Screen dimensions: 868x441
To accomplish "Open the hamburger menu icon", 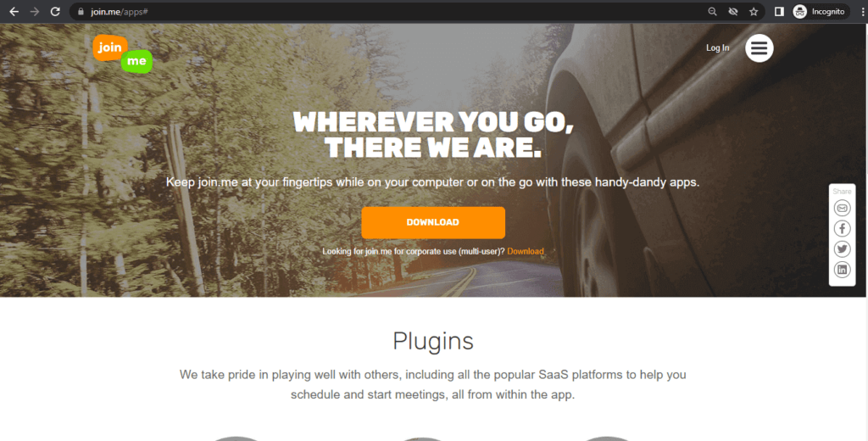I will [759, 48].
